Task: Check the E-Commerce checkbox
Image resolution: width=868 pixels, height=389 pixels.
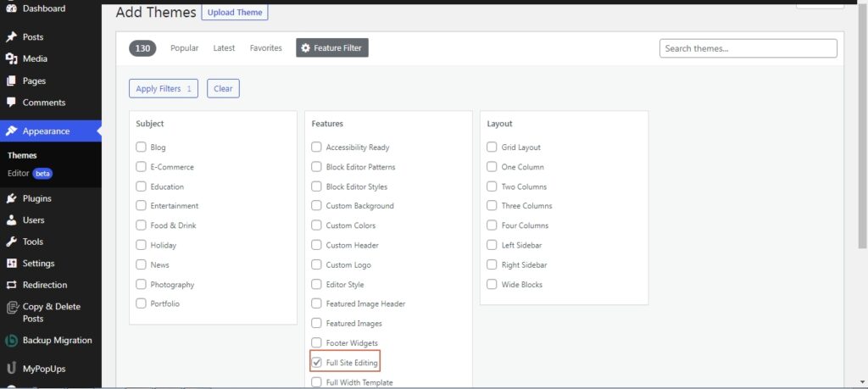Action: [x=142, y=167]
